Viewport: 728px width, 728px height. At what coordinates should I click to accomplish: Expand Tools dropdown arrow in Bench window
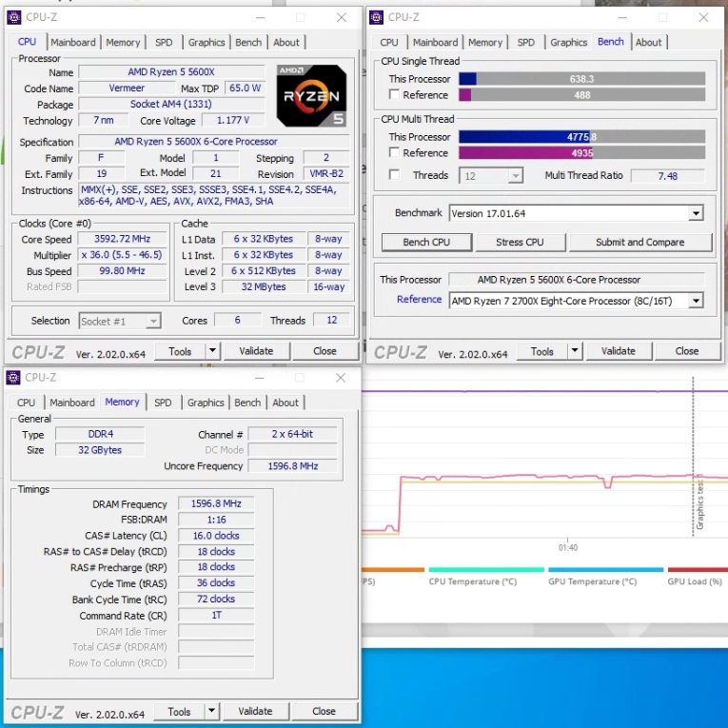pyautogui.click(x=575, y=351)
